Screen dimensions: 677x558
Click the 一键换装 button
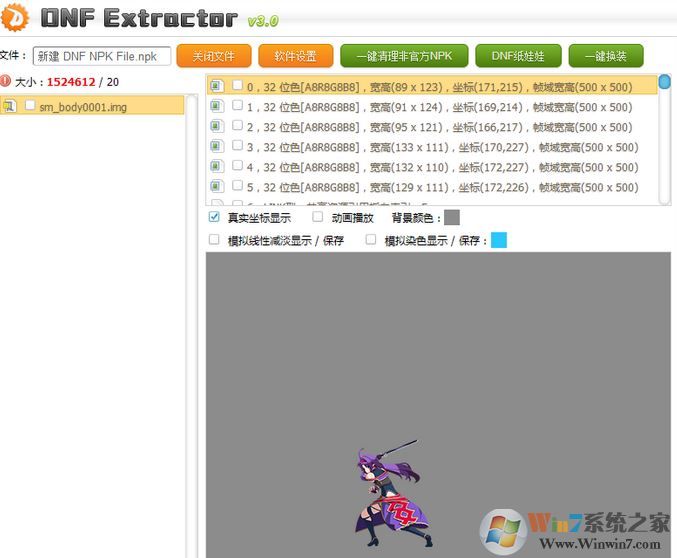tap(606, 56)
